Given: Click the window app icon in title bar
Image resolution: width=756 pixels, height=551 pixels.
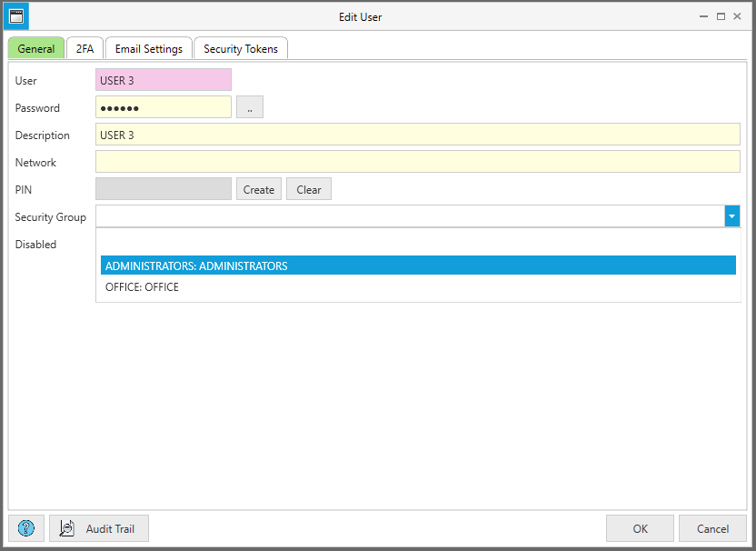Looking at the screenshot, I should pos(16,16).
